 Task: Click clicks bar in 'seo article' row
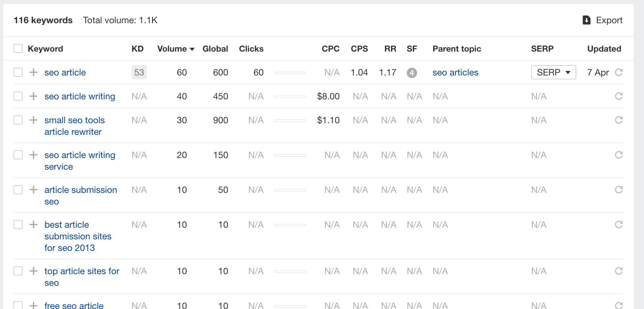[x=290, y=73]
